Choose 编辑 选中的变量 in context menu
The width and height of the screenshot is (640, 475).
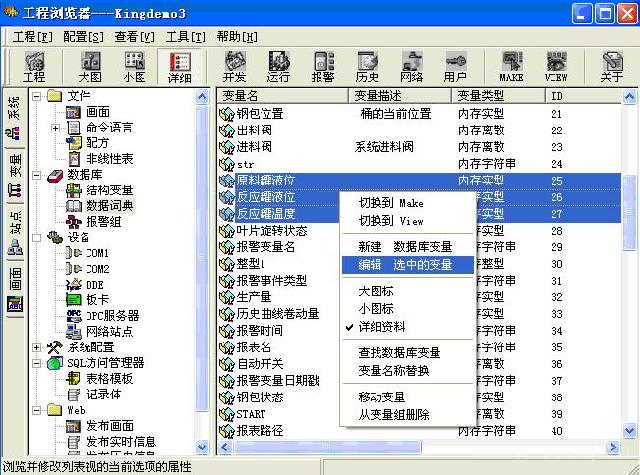tap(407, 265)
